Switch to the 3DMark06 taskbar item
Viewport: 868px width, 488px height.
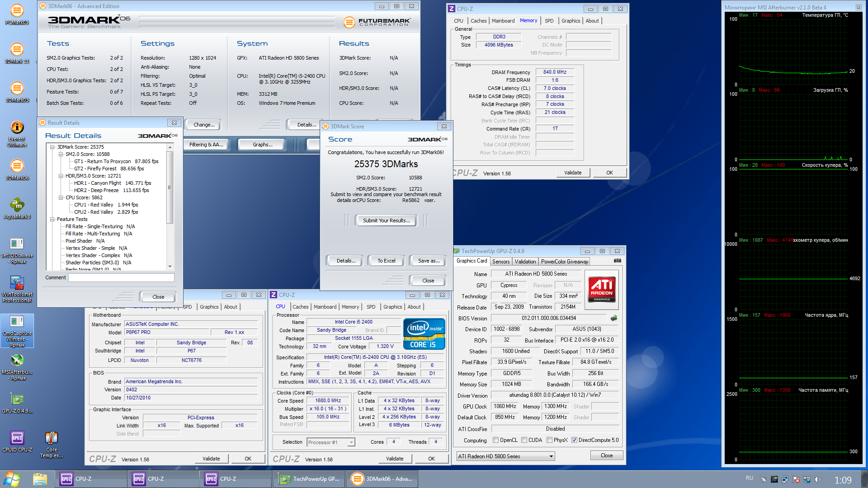(x=382, y=479)
